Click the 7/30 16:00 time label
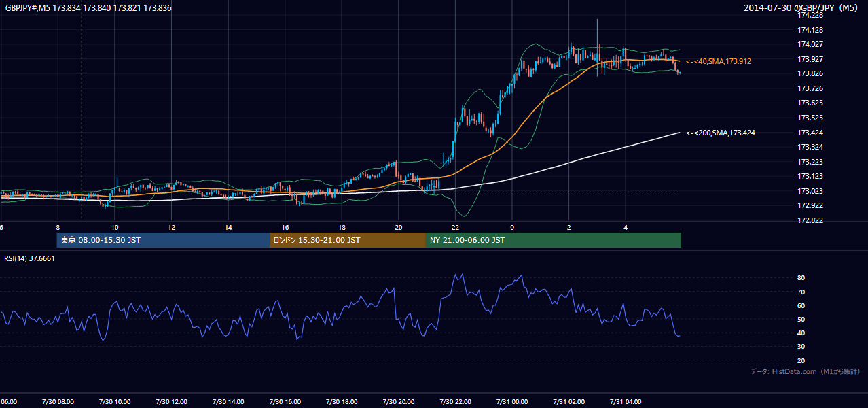 coord(285,402)
